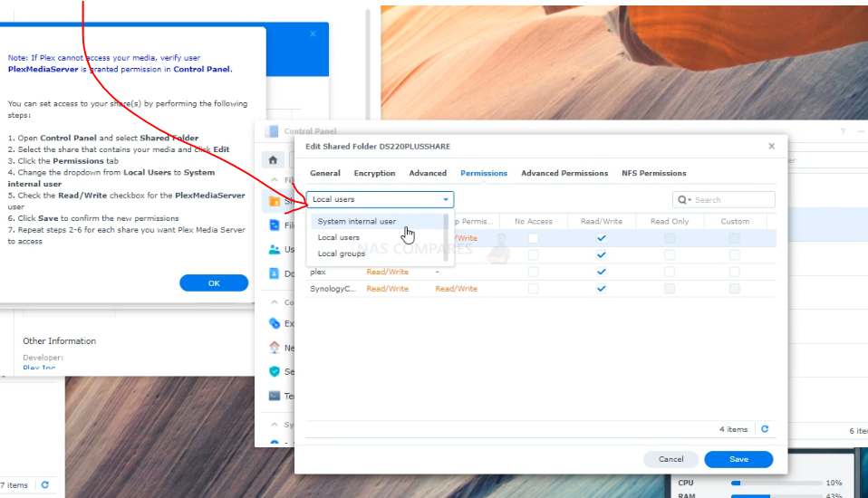Tick No Access for the plex user
868x498 pixels.
(533, 272)
